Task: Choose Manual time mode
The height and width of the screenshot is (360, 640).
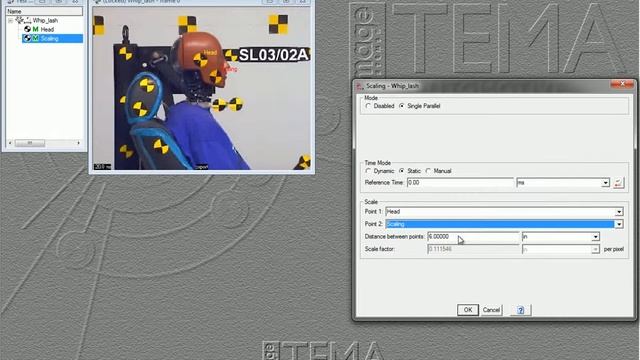Action: tap(428, 171)
